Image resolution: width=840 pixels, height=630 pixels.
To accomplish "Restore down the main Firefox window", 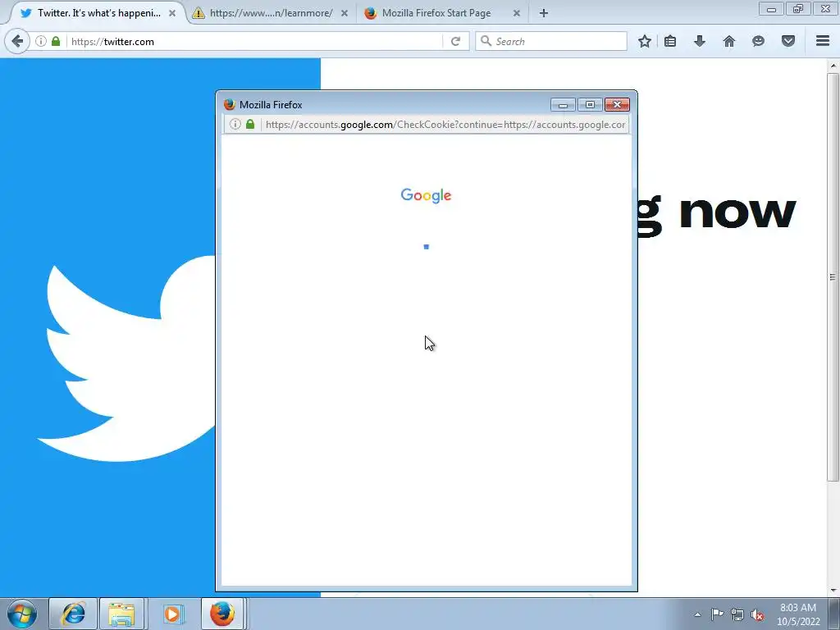I will (798, 8).
